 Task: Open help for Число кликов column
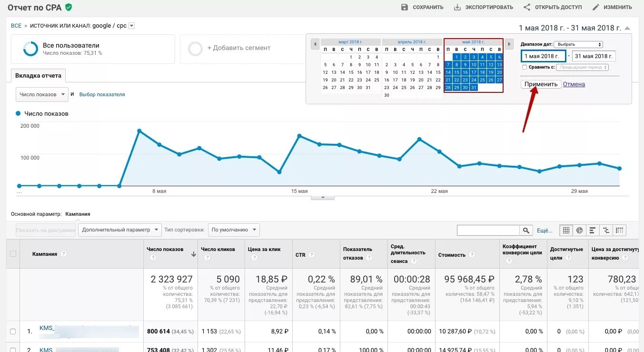[207, 258]
